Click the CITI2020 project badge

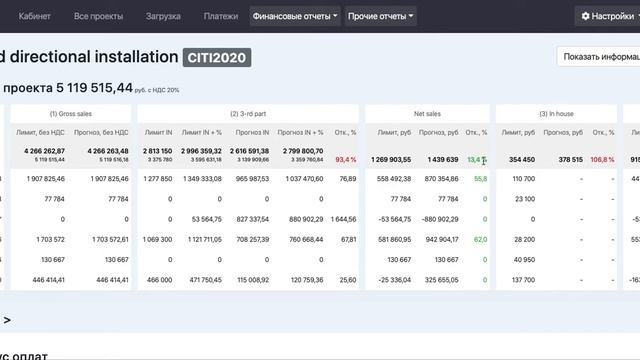[217, 58]
